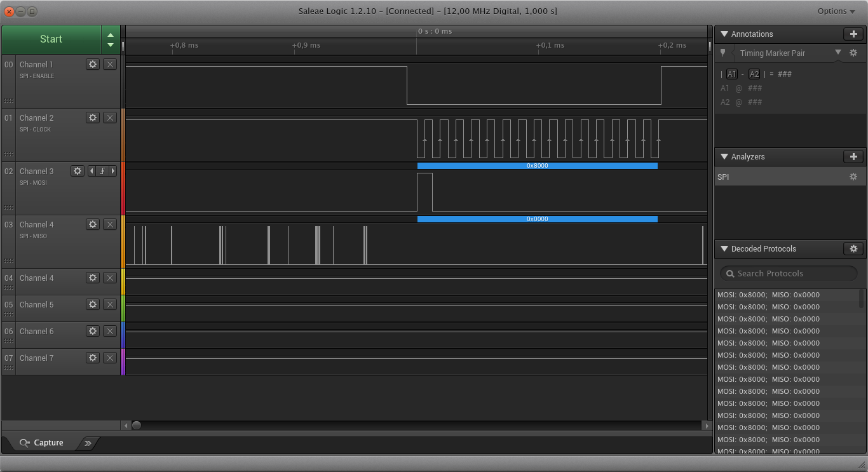Viewport: 868px width, 472px height.
Task: Click the waveform scrollbar left arrow
Action: point(126,425)
